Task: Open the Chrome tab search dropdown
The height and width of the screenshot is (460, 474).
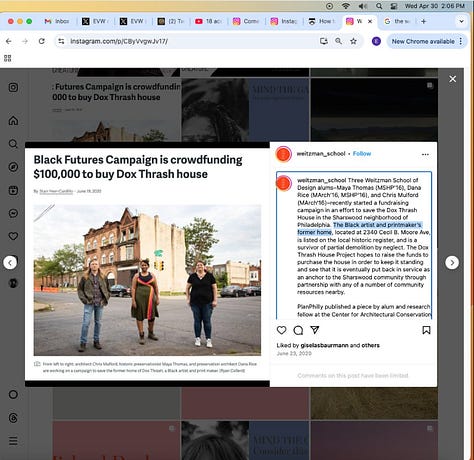Action: pos(461,21)
